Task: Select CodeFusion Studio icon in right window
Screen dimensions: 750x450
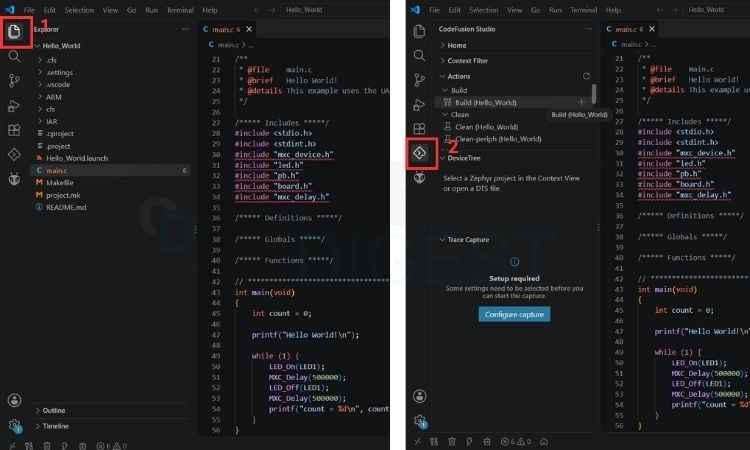Action: click(x=420, y=153)
